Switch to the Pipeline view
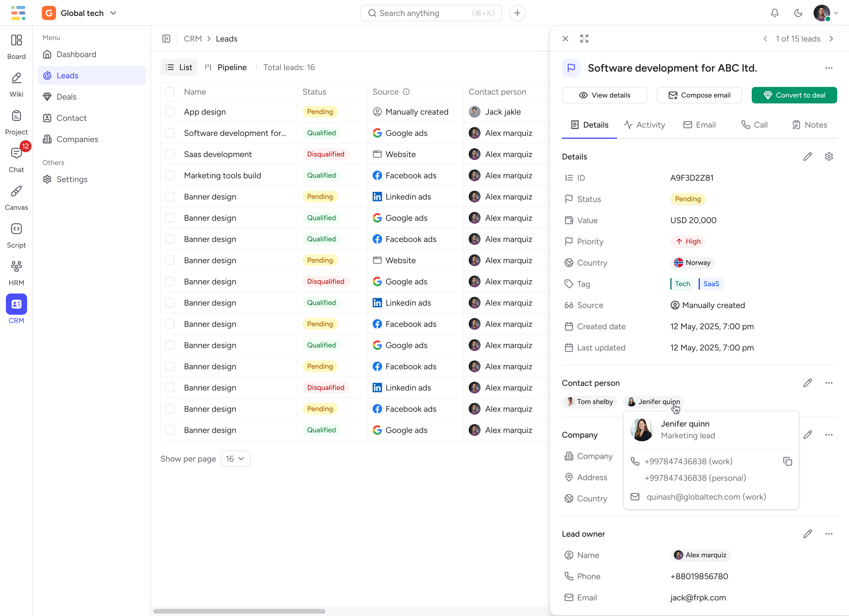The image size is (849, 616). [226, 67]
